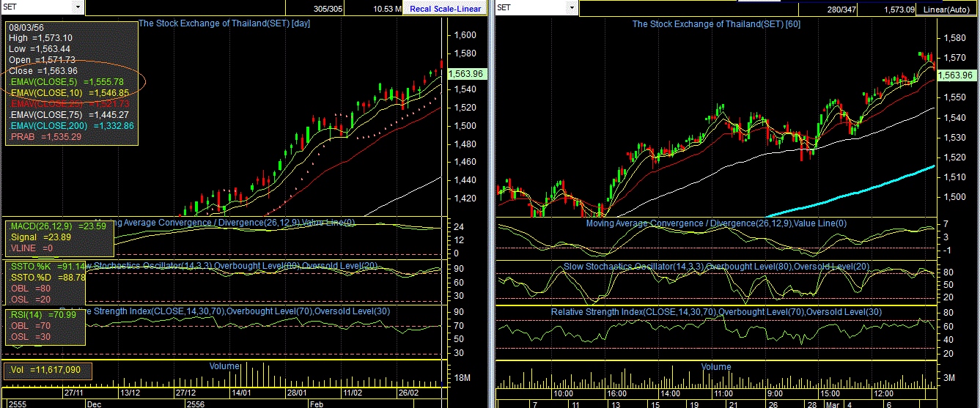Click the Open =1,571.73 row

[x=42, y=60]
